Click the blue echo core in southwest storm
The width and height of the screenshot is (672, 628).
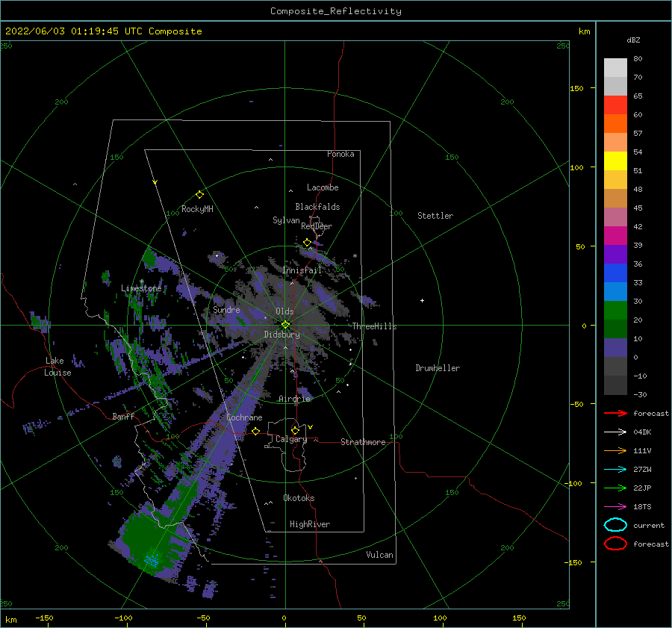(152, 560)
